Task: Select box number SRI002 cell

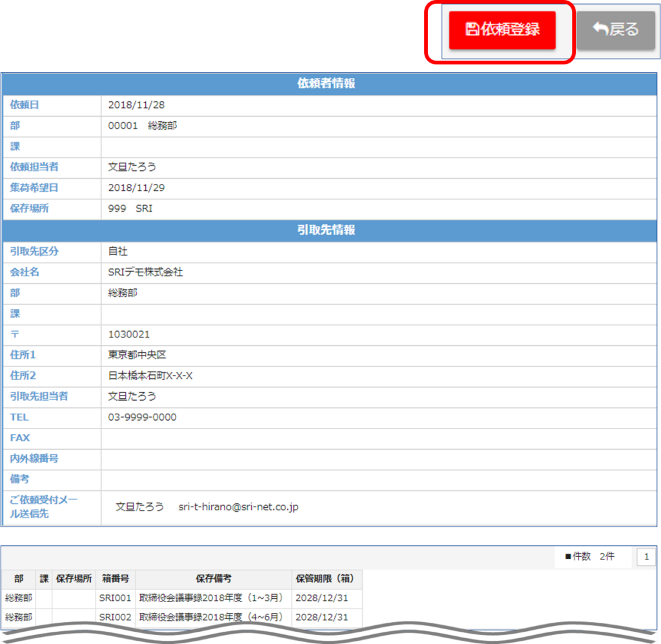Action: coord(116,618)
